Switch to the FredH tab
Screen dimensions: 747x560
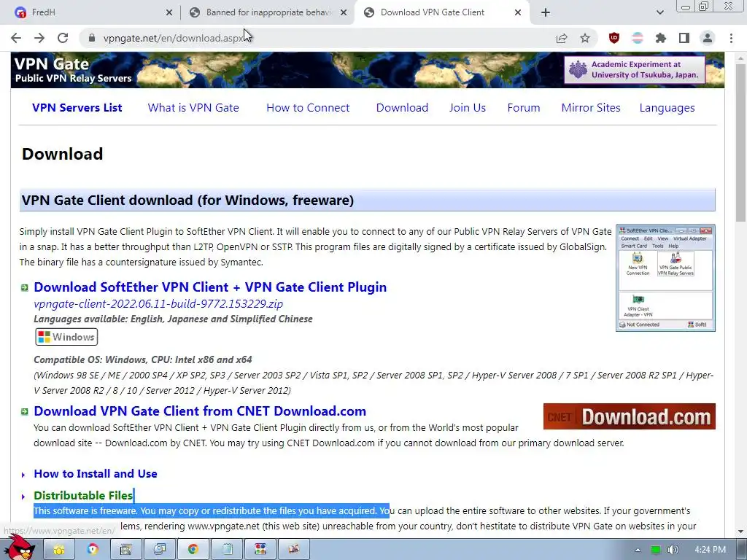[x=90, y=12]
